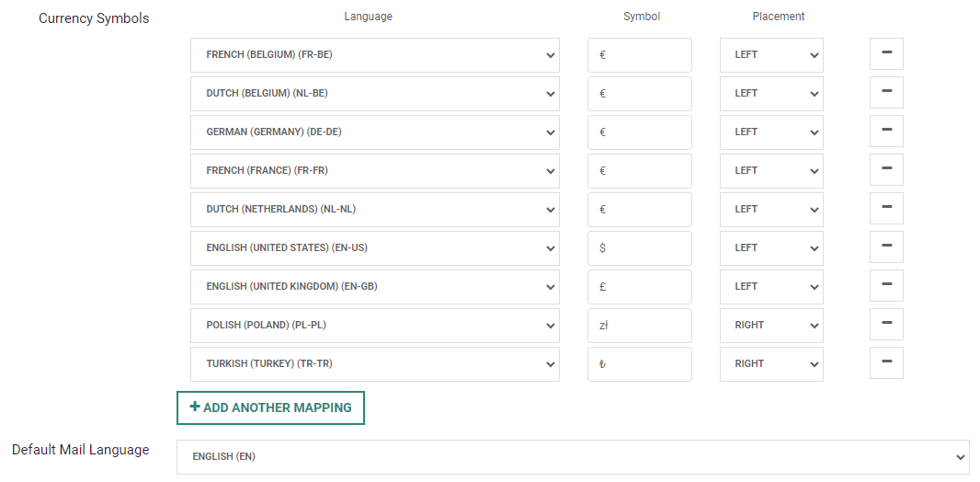
Task: Remove the Dutch (Belgium) mapping row
Action: coord(886,93)
